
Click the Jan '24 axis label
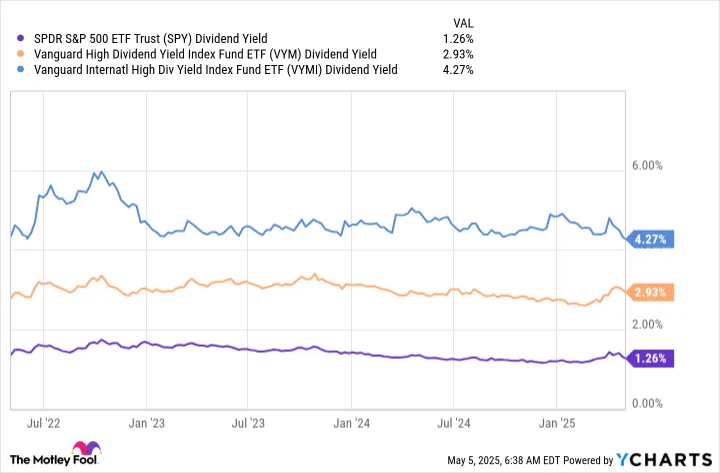(351, 423)
